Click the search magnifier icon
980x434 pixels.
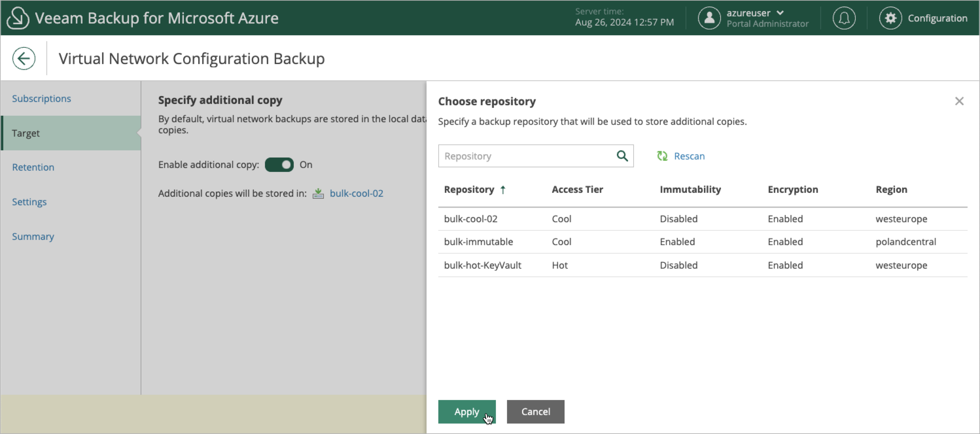click(x=622, y=156)
